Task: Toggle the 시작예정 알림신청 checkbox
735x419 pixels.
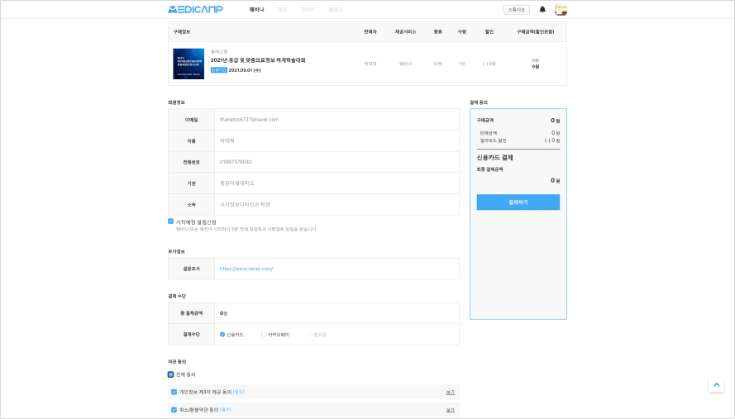Action: [x=171, y=221]
